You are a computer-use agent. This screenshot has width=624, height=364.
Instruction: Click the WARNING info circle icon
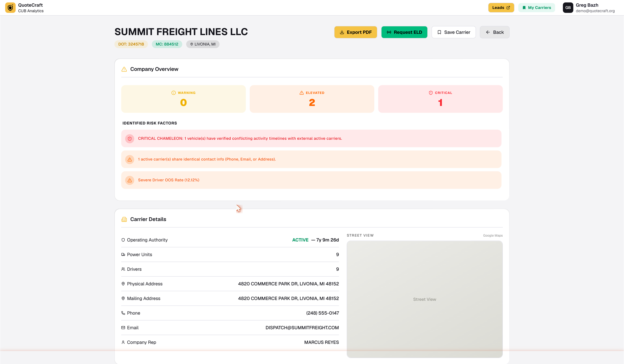(x=174, y=93)
